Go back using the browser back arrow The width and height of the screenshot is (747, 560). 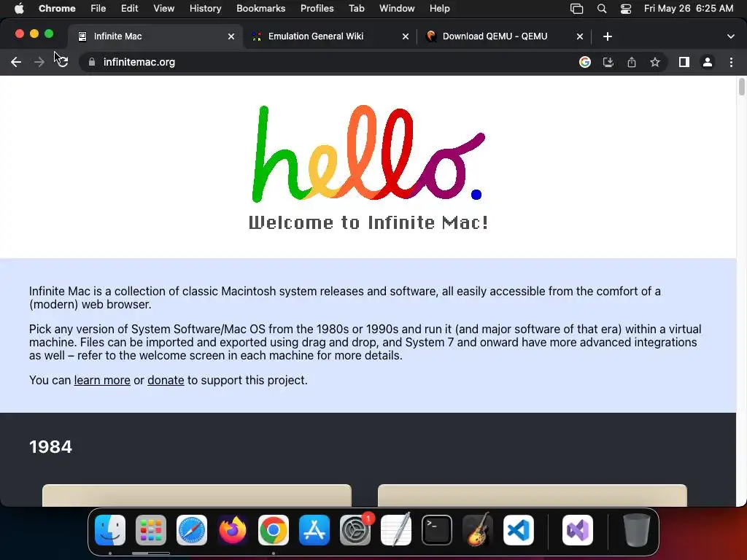pyautogui.click(x=16, y=62)
